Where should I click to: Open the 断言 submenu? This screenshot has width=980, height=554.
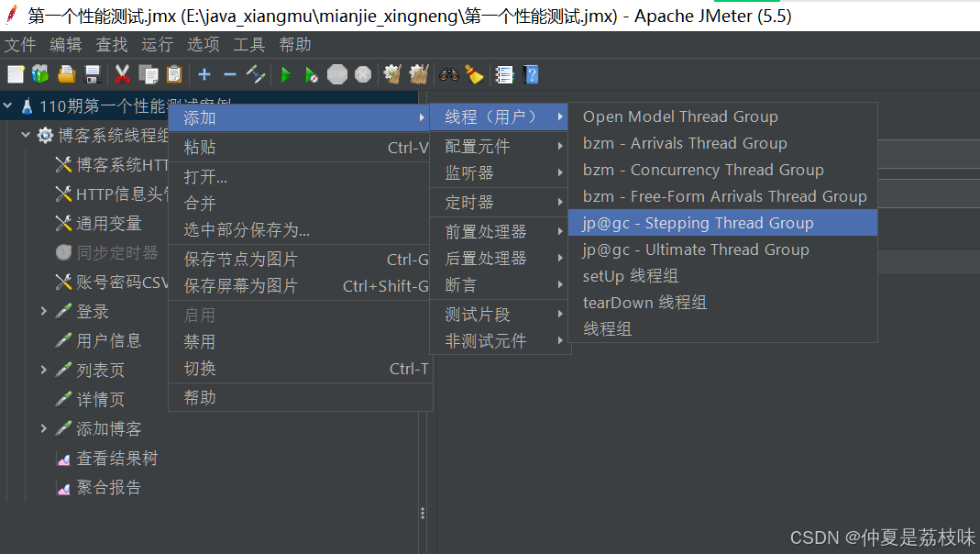point(500,285)
